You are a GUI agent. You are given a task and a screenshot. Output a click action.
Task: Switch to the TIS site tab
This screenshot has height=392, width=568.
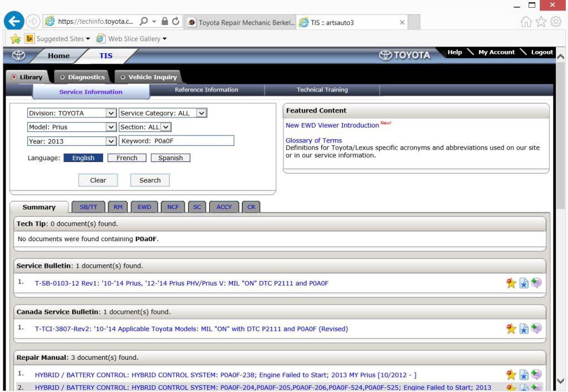[106, 56]
